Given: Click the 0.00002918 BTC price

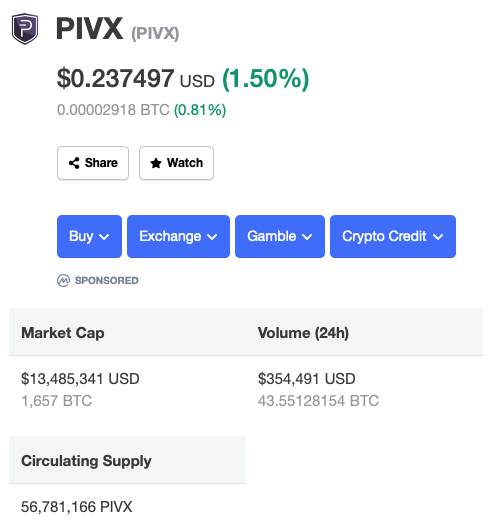Looking at the screenshot, I should (x=113, y=110).
